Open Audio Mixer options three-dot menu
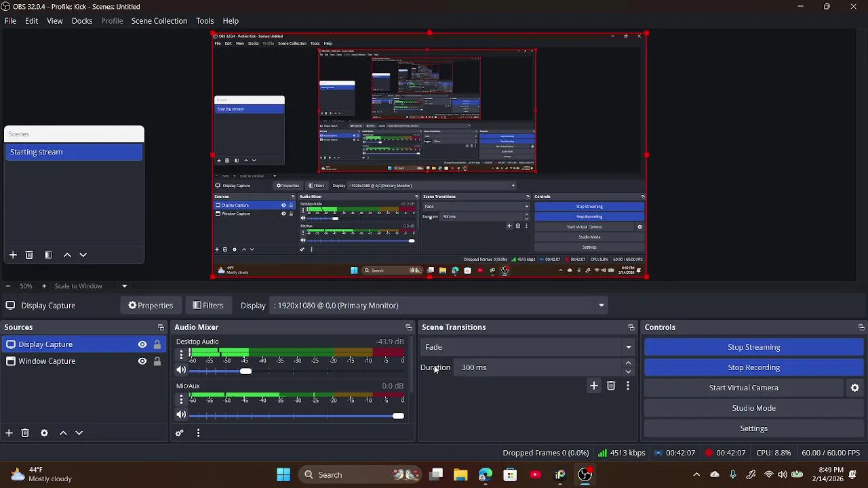Viewport: 868px width, 488px height. click(198, 433)
